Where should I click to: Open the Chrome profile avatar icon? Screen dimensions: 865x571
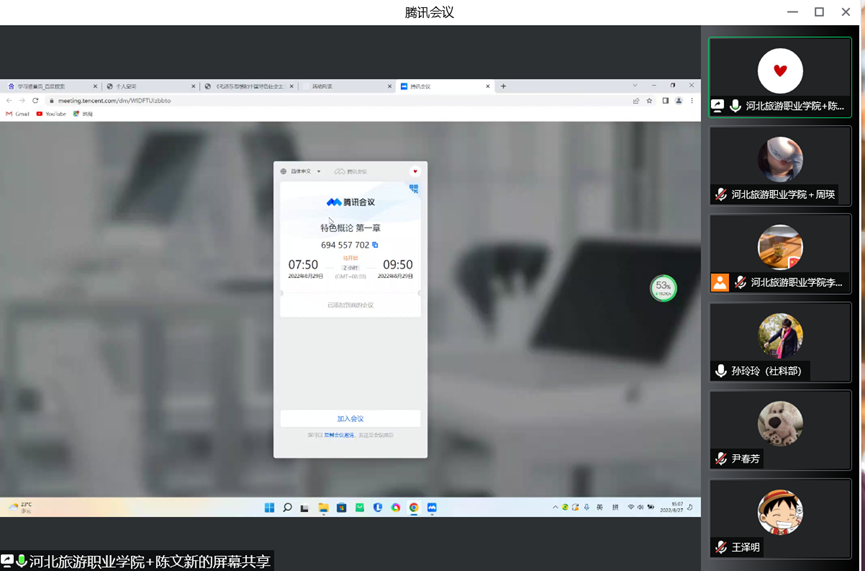point(679,101)
